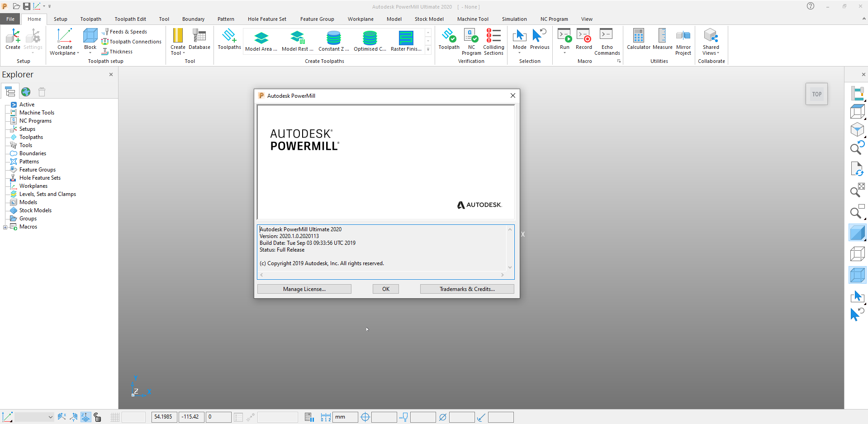Switch to the Boundary tab
The image size is (868, 424).
[x=193, y=19]
